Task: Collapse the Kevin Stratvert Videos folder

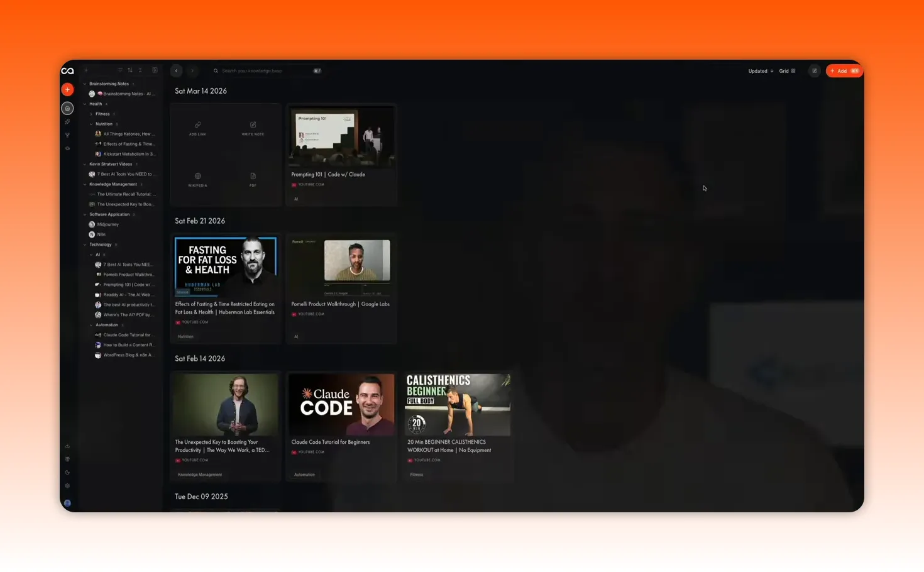Action: point(85,164)
